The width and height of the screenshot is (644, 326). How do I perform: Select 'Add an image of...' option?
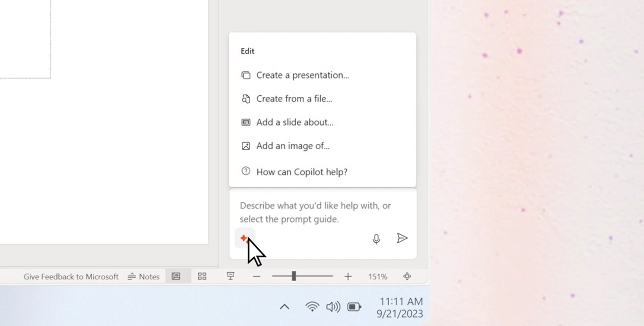click(x=286, y=146)
